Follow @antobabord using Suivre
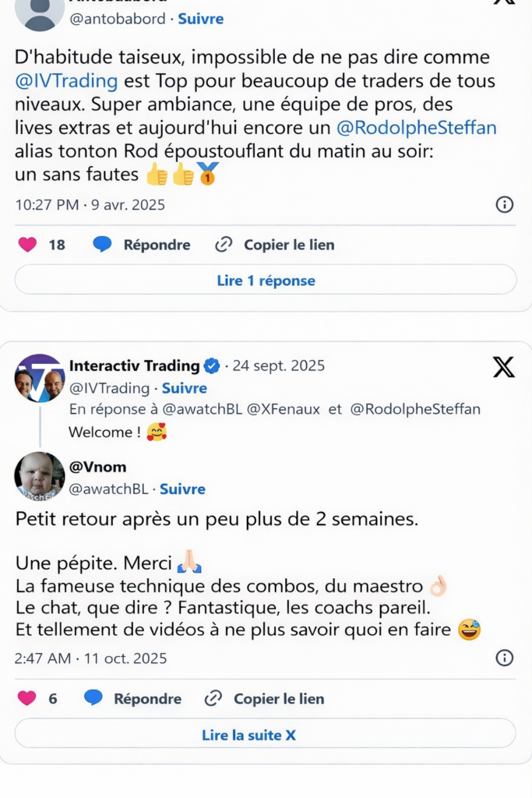This screenshot has height=798, width=532. [200, 19]
